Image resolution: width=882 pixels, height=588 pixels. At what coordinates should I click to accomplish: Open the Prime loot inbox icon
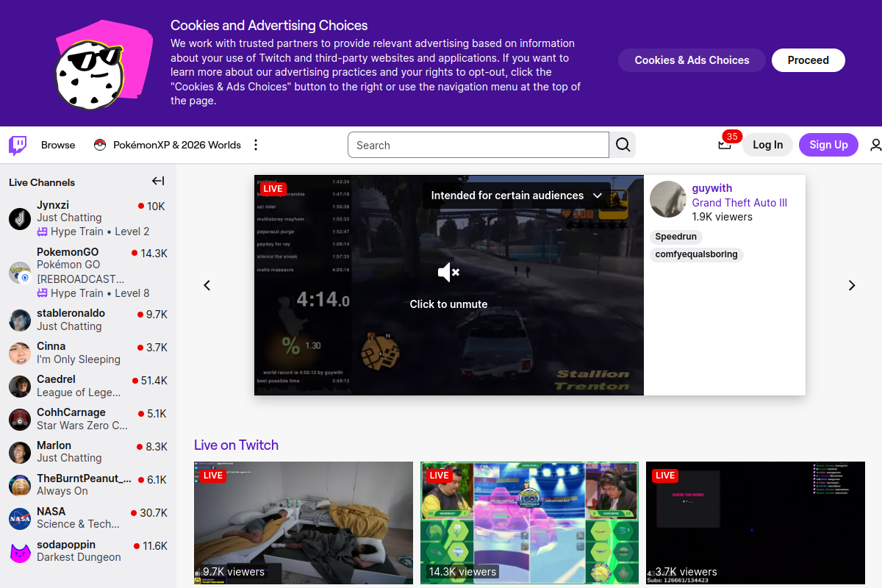tap(725, 145)
